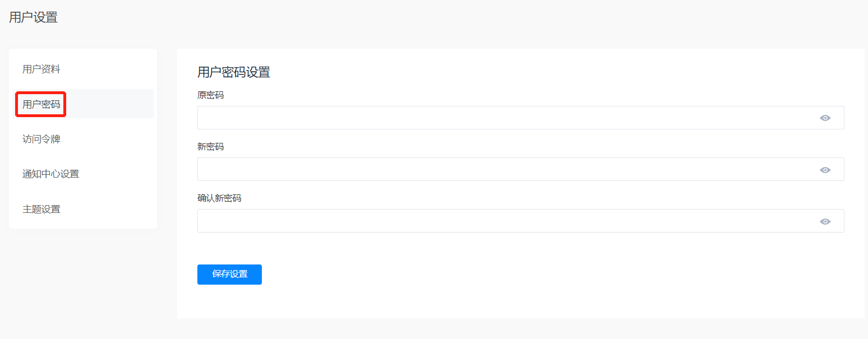
Task: Click the eye icon in 原密码 field
Action: coord(825,118)
